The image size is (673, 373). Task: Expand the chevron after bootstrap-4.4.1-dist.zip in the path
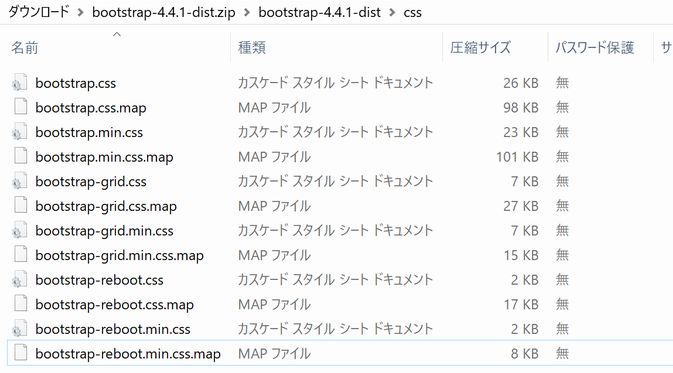pyautogui.click(x=247, y=12)
